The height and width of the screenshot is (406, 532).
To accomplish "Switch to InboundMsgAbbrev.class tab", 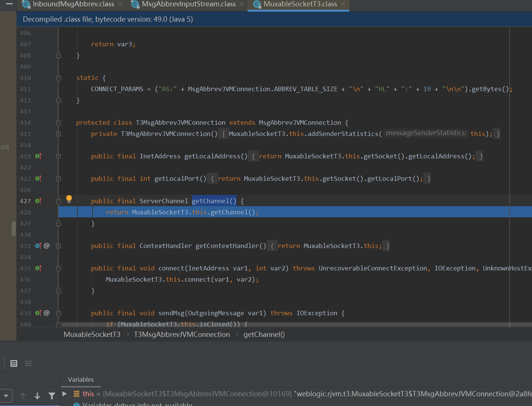I will (74, 4).
